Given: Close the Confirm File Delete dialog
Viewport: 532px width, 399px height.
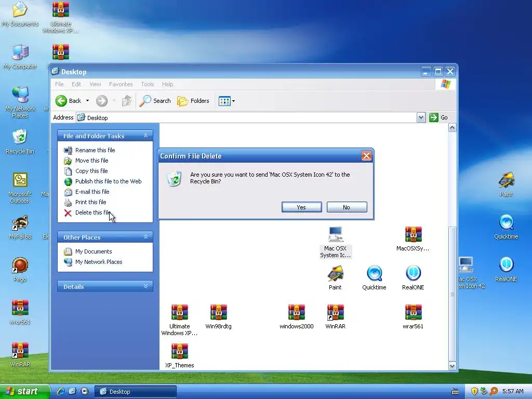Looking at the screenshot, I should point(366,156).
